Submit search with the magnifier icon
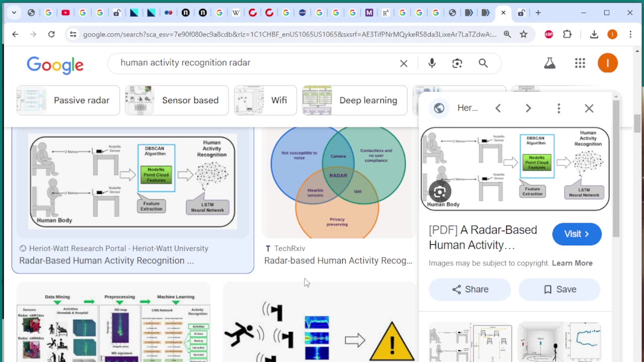The image size is (644, 362). 483,63
